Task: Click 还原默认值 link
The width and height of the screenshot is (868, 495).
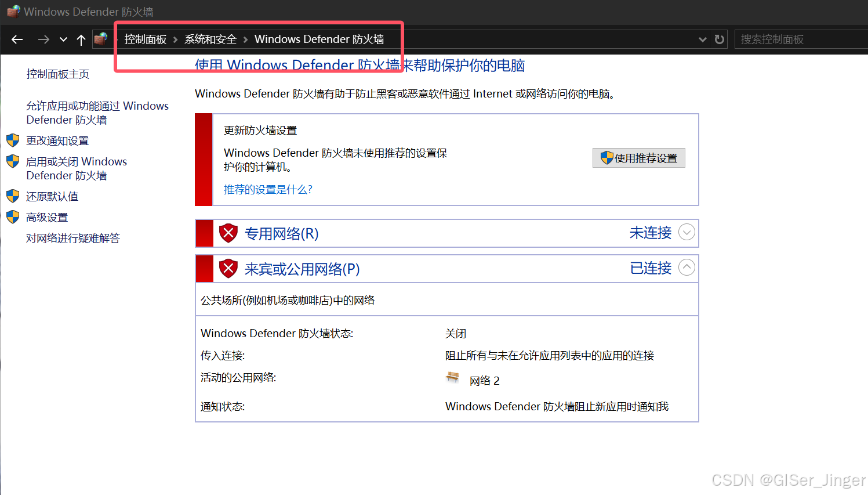Action: (52, 196)
